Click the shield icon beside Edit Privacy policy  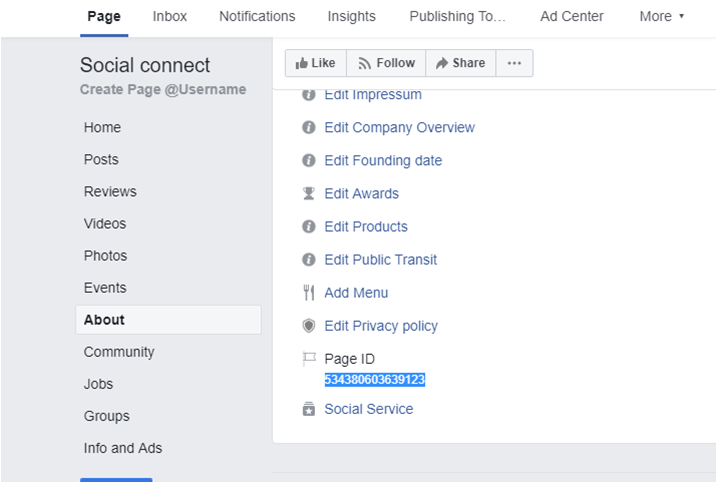coord(309,326)
